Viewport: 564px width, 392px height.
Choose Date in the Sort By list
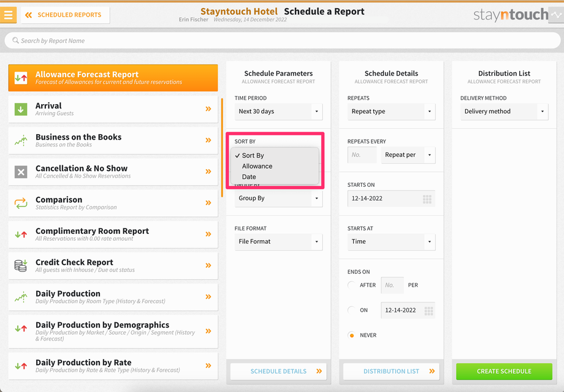(275, 177)
